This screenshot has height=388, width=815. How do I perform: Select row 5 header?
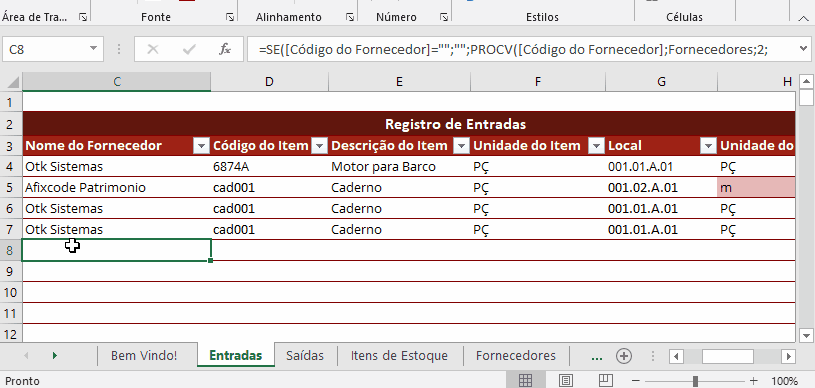[10, 188]
